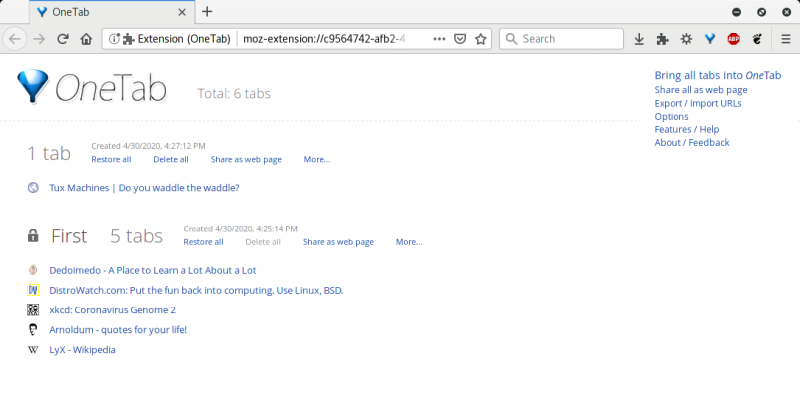Click the Wikipedia W favicon

tap(33, 350)
